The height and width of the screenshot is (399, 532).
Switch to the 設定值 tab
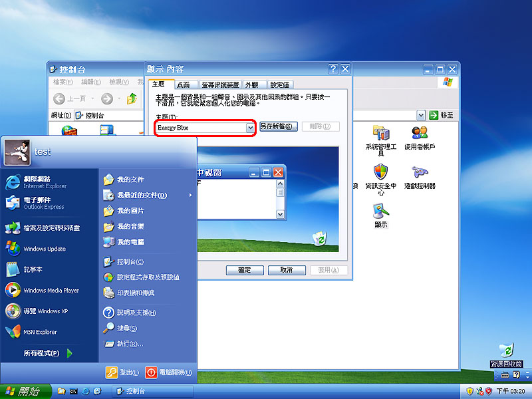click(x=280, y=85)
